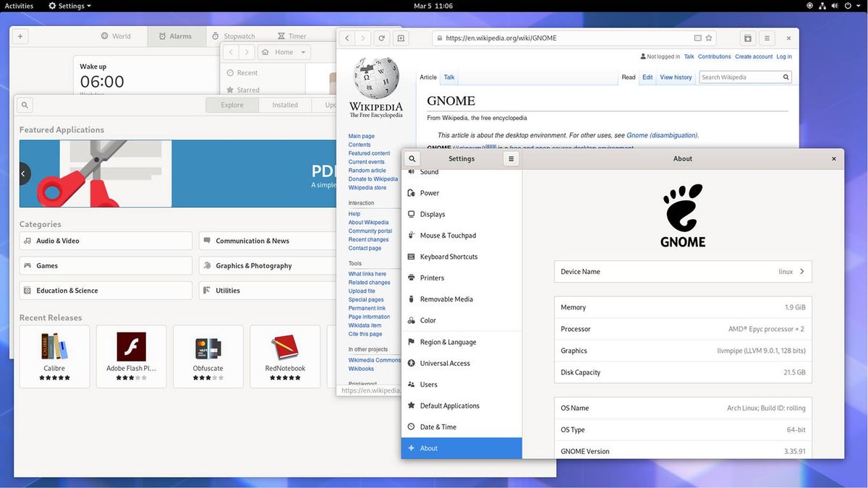Screen dimensions: 868x488
Task: Open Calibre app tile
Action: (54, 356)
